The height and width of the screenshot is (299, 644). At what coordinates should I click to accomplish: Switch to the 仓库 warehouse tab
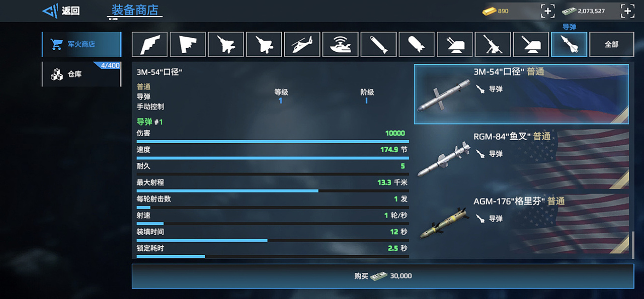[x=82, y=74]
